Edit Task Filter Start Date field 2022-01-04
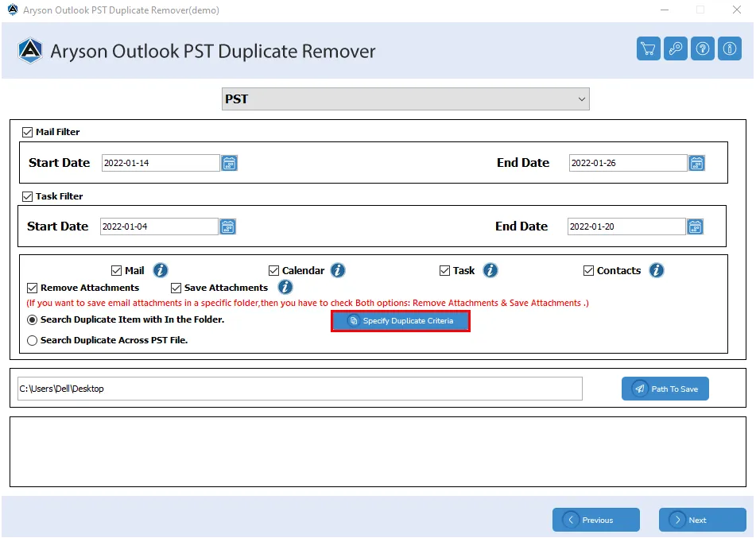The height and width of the screenshot is (538, 756). (x=159, y=226)
